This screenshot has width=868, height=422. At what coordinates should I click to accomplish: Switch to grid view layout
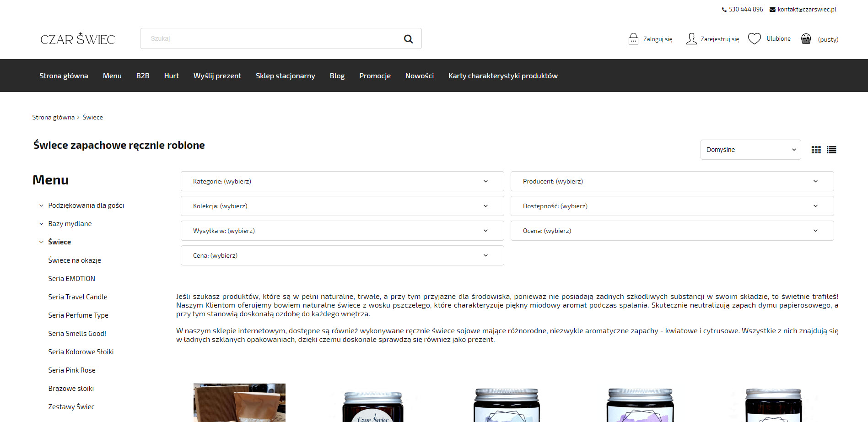coord(816,150)
